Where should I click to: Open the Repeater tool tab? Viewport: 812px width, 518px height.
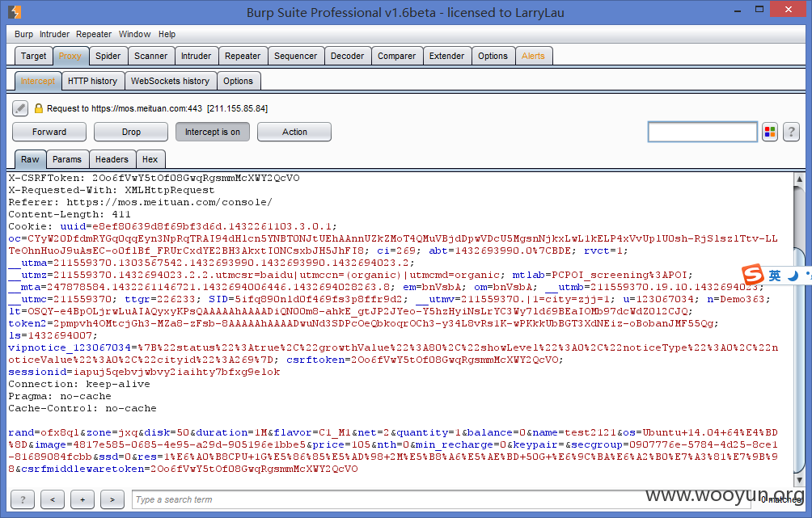(243, 56)
